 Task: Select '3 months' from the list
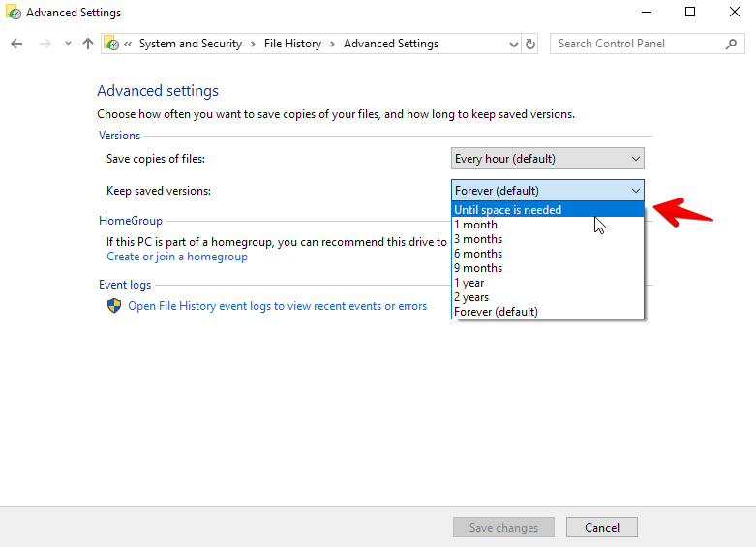[548, 239]
